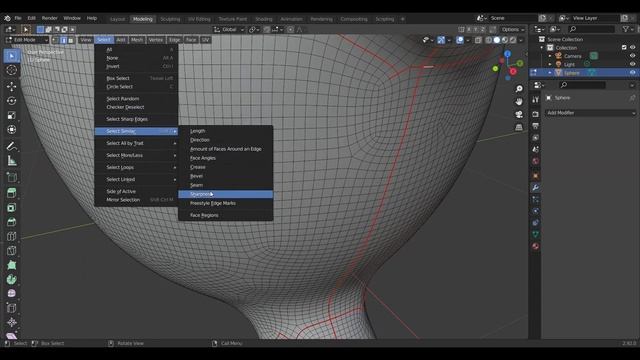
Task: Open the Options dropdown
Action: tap(513, 29)
